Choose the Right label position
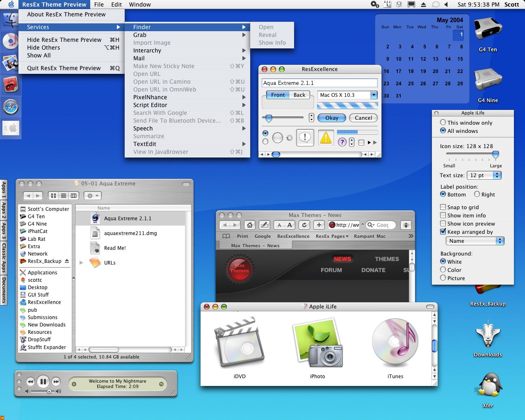The height and width of the screenshot is (420, 525). tap(477, 194)
